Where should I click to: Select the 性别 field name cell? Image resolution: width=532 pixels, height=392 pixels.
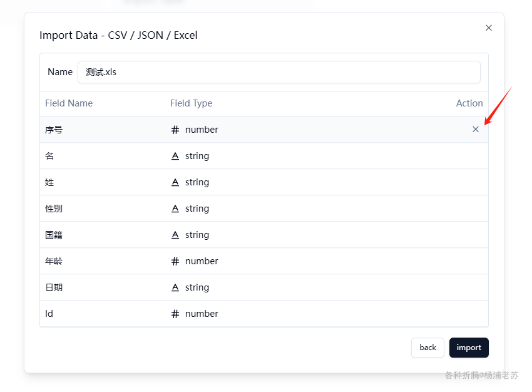point(54,209)
